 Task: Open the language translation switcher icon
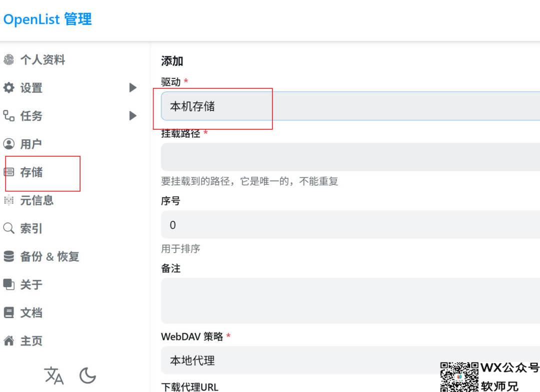(x=54, y=376)
